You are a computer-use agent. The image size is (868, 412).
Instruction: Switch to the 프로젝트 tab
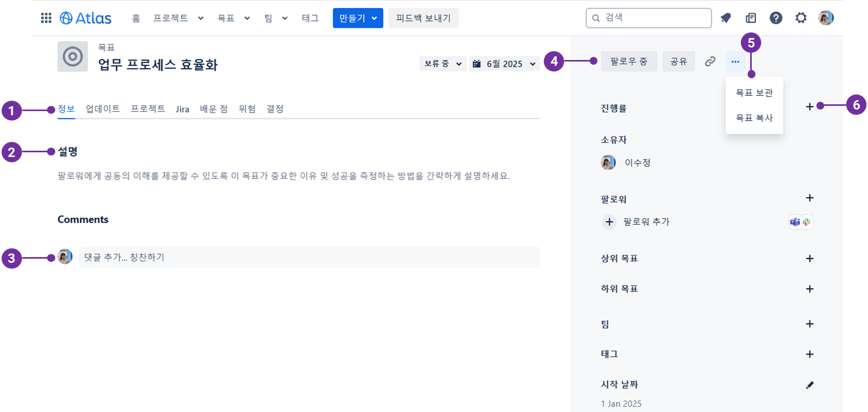148,108
